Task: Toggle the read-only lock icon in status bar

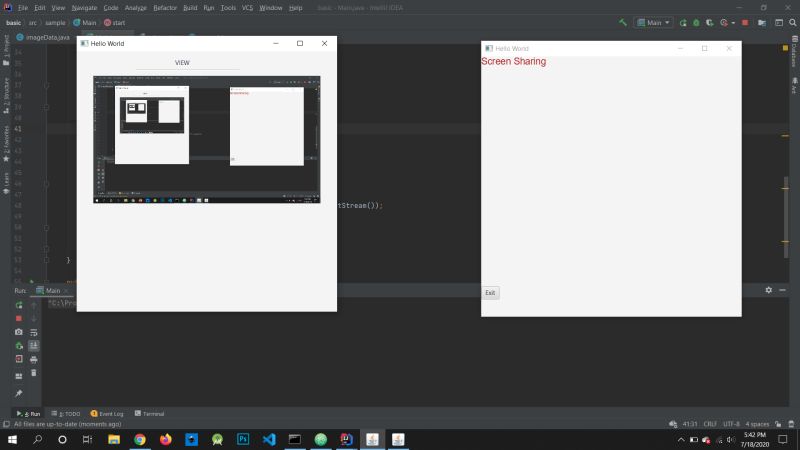Action: (x=778, y=424)
